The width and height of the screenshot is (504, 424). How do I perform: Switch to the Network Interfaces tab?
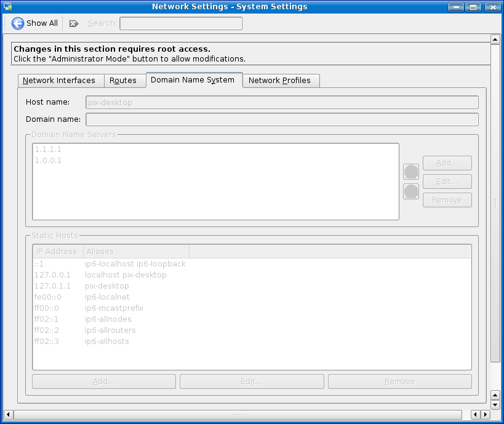(59, 81)
